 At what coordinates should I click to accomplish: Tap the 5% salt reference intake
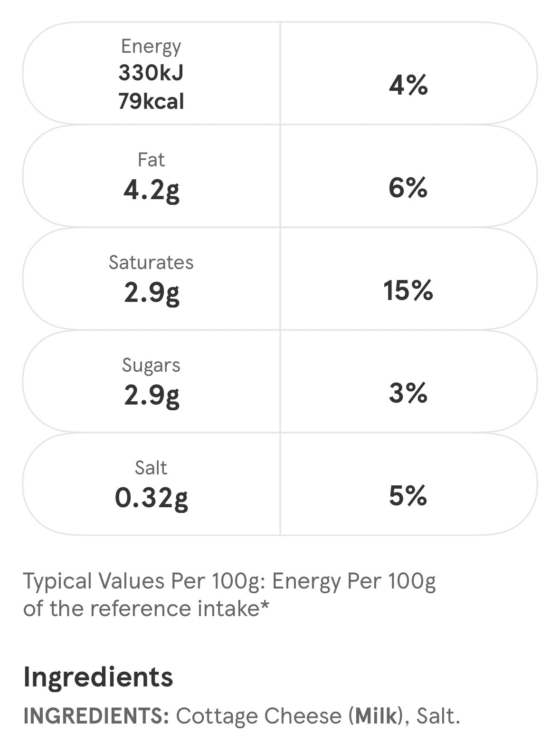pos(408,496)
